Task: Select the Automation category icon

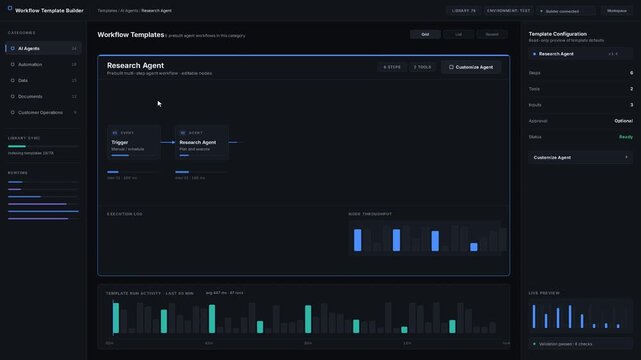Action: pos(13,64)
